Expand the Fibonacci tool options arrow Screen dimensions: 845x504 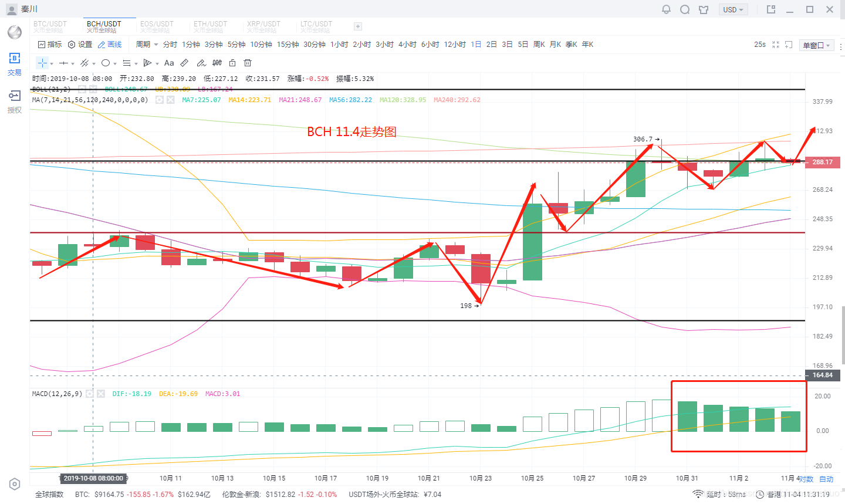tap(136, 63)
